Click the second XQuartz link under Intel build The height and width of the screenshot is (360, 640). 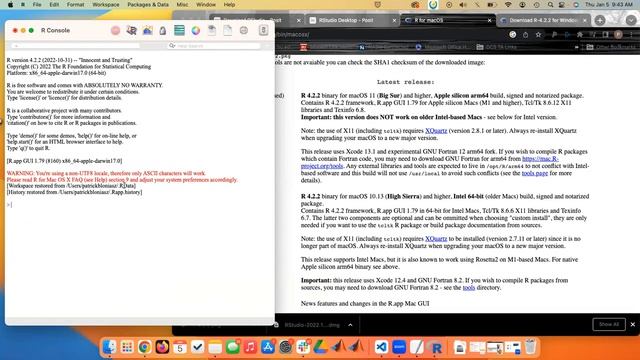(x=436, y=239)
